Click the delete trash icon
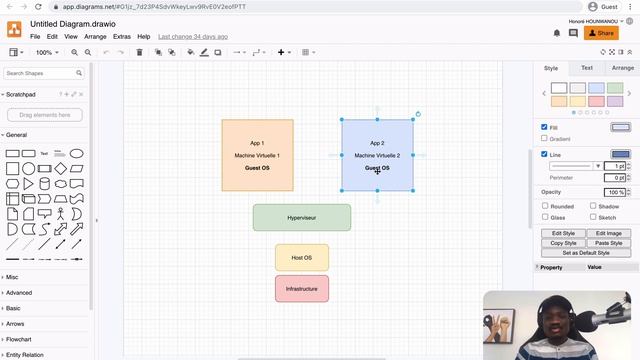The width and height of the screenshot is (640, 360). point(140,52)
